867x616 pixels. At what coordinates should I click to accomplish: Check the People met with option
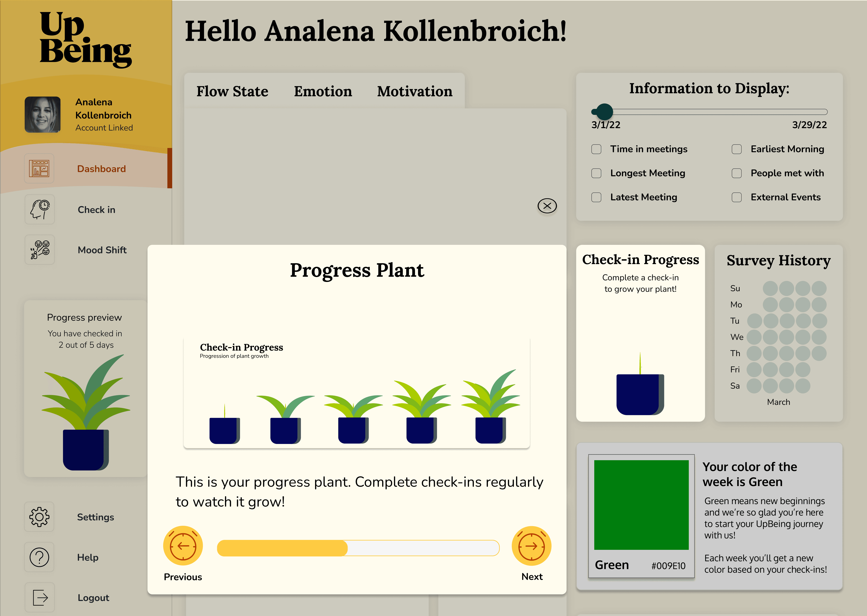(736, 173)
